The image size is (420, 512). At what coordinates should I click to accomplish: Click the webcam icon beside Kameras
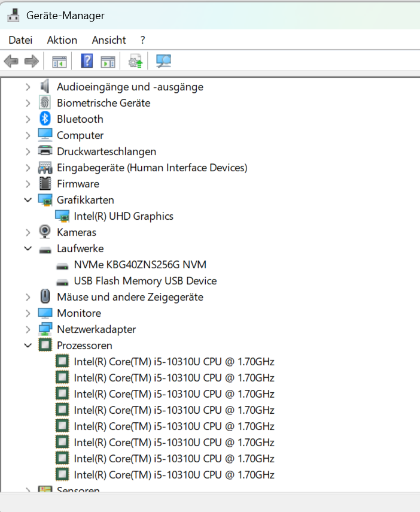[45, 232]
